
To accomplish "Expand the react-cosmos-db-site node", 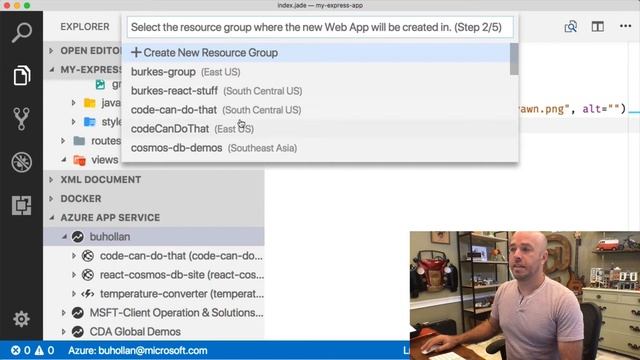I will click(x=74, y=275).
